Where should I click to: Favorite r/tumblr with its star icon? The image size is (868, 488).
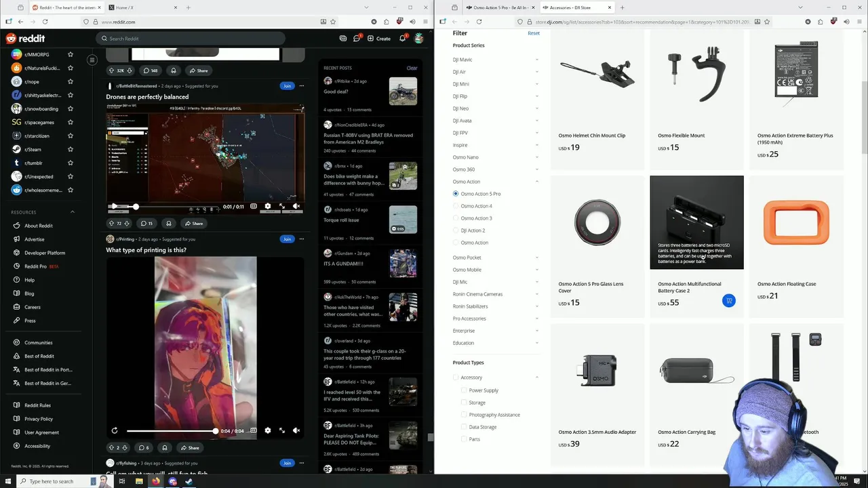[70, 163]
